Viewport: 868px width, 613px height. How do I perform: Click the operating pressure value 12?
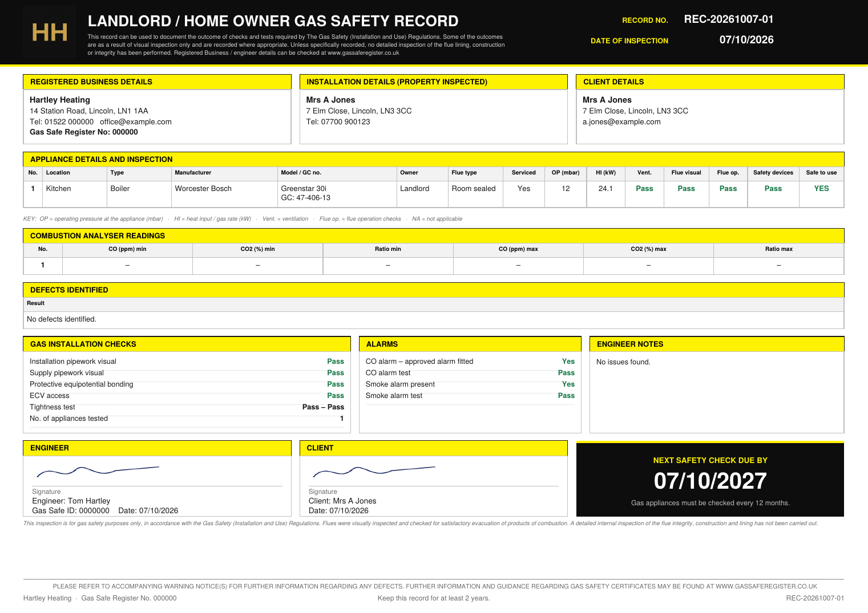566,189
